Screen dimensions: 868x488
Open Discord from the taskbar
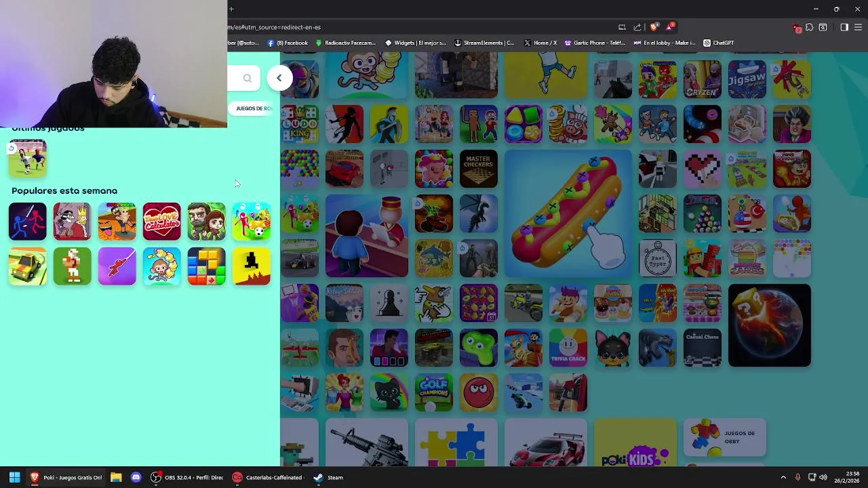[x=136, y=477]
